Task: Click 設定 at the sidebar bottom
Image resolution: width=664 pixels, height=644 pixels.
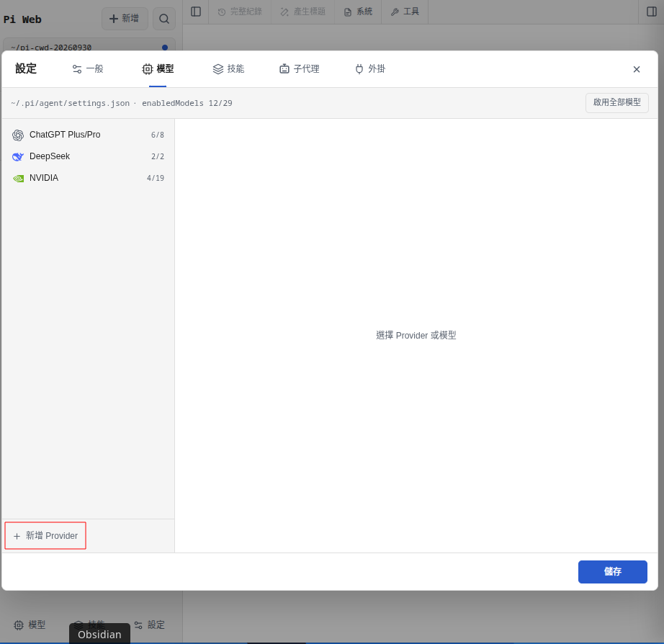Action: 150,625
